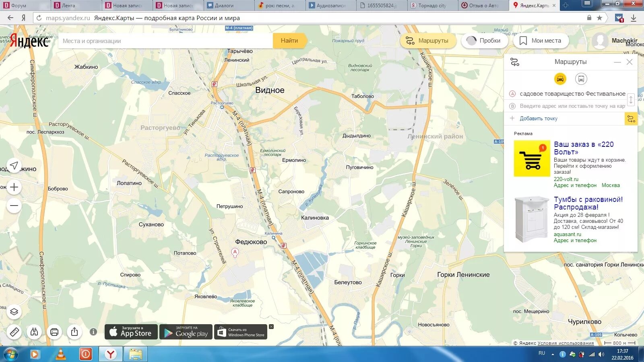Zoom out with the minus button
644x362 pixels.
pyautogui.click(x=14, y=206)
